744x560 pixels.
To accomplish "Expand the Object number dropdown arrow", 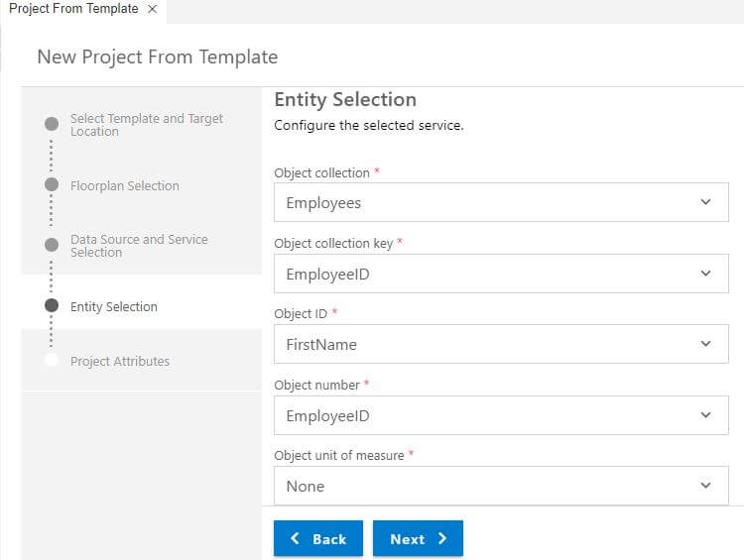I will pyautogui.click(x=705, y=415).
